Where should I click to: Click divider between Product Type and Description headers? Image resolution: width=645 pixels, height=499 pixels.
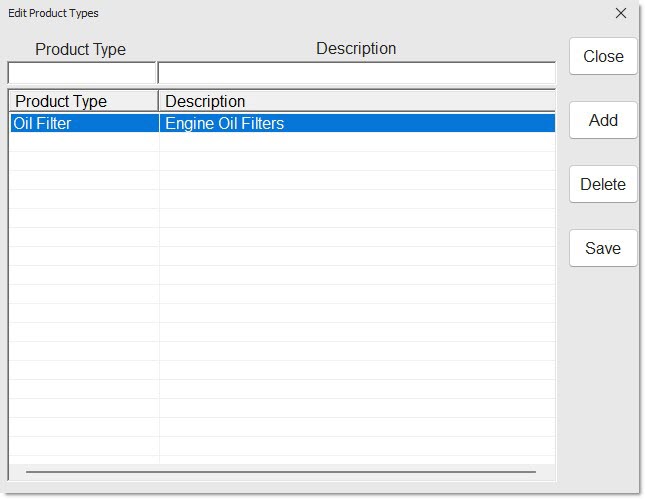click(x=159, y=101)
